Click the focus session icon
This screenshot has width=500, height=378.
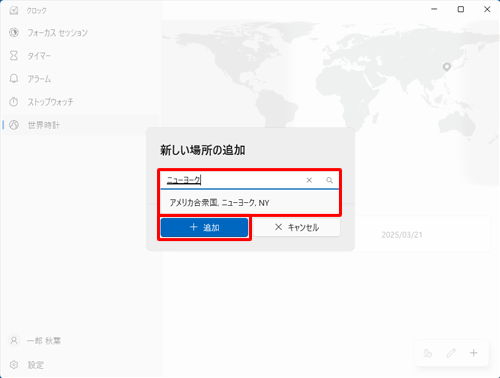(14, 32)
